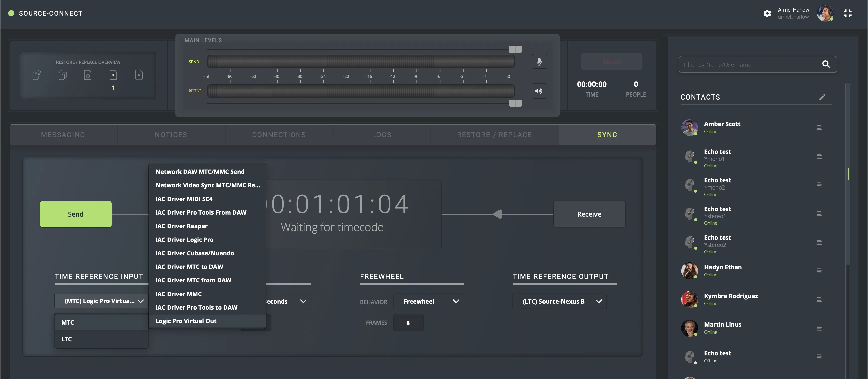Viewport: 868px width, 379px height.
Task: Open menu for Echo test *mono2
Action: [x=819, y=185]
